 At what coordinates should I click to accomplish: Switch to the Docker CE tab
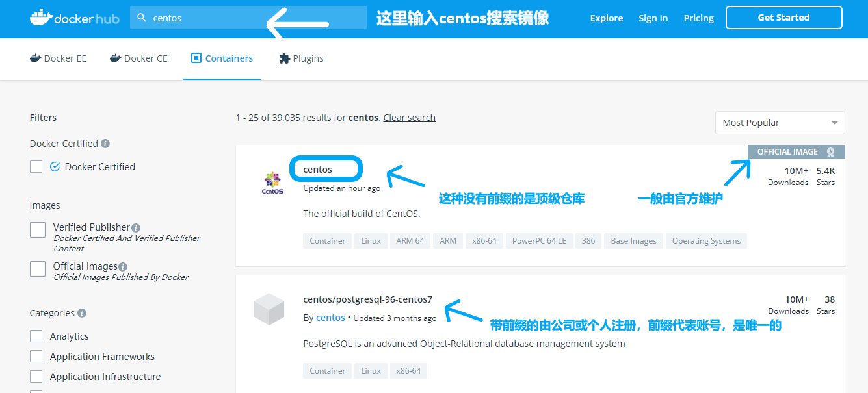tap(138, 58)
